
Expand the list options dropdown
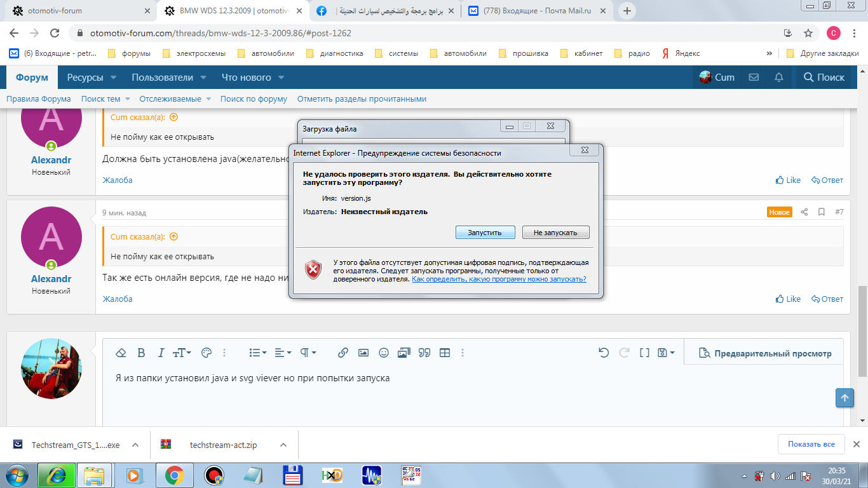tap(257, 353)
